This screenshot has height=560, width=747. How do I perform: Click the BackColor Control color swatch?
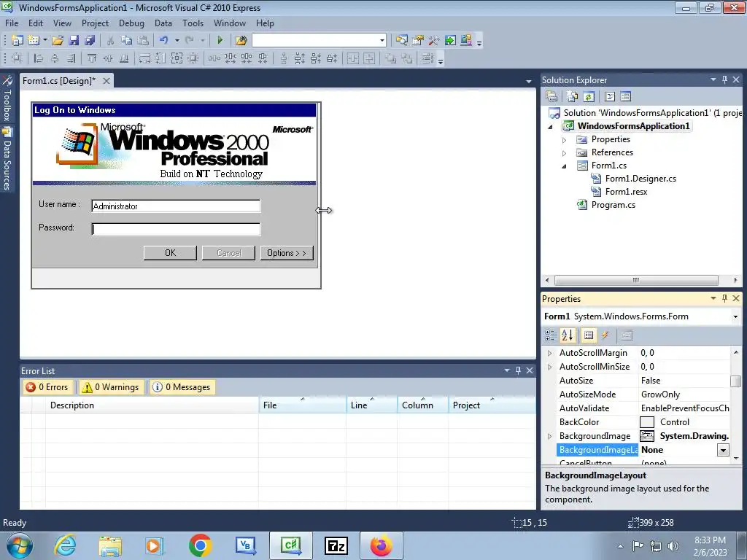(x=646, y=422)
